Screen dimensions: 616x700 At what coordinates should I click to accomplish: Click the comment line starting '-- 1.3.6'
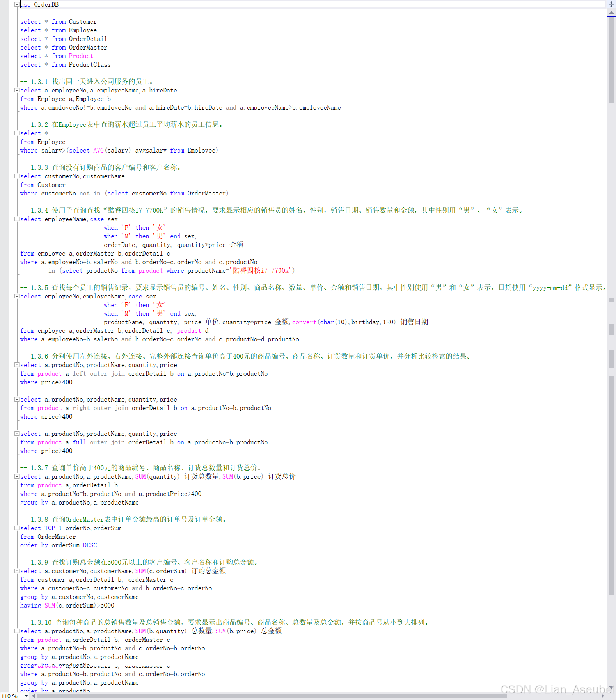(x=247, y=356)
